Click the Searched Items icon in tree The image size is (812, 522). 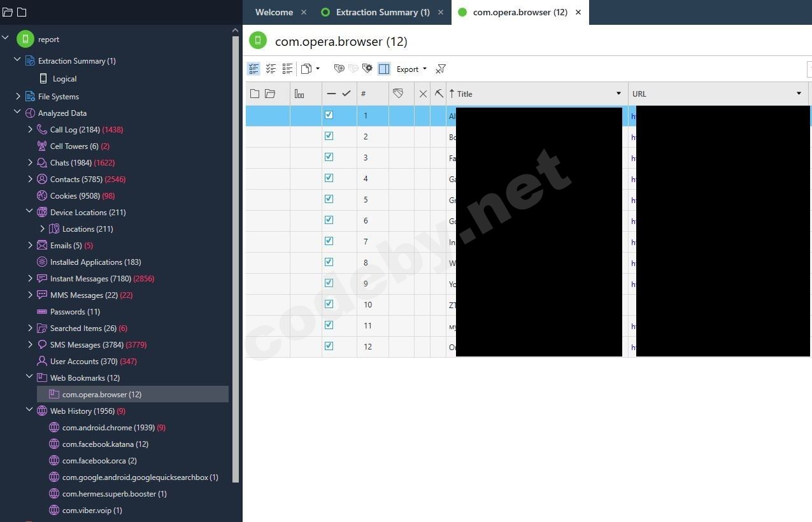[x=42, y=328]
